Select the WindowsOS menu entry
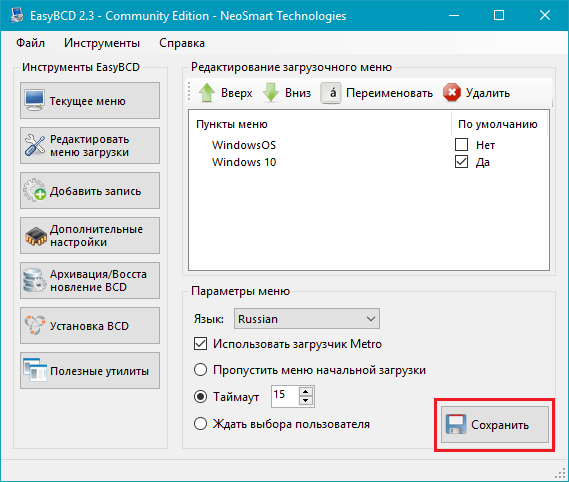This screenshot has width=569, height=482. [x=244, y=145]
